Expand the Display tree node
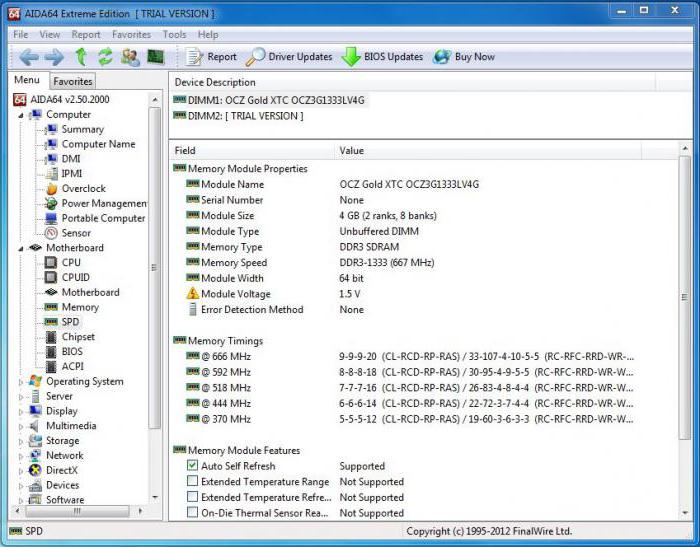The width and height of the screenshot is (700, 547). pyautogui.click(x=21, y=411)
